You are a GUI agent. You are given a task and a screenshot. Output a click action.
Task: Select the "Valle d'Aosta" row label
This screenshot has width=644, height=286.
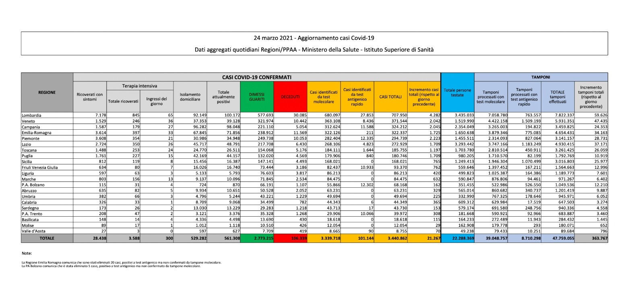(x=33, y=231)
